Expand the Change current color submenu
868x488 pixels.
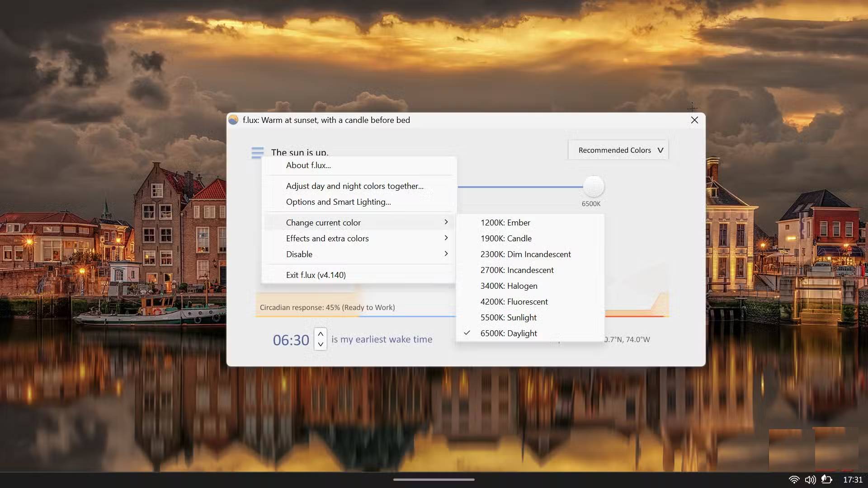(323, 222)
